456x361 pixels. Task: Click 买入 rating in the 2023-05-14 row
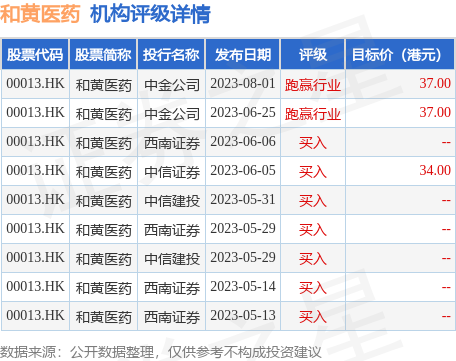point(313,288)
